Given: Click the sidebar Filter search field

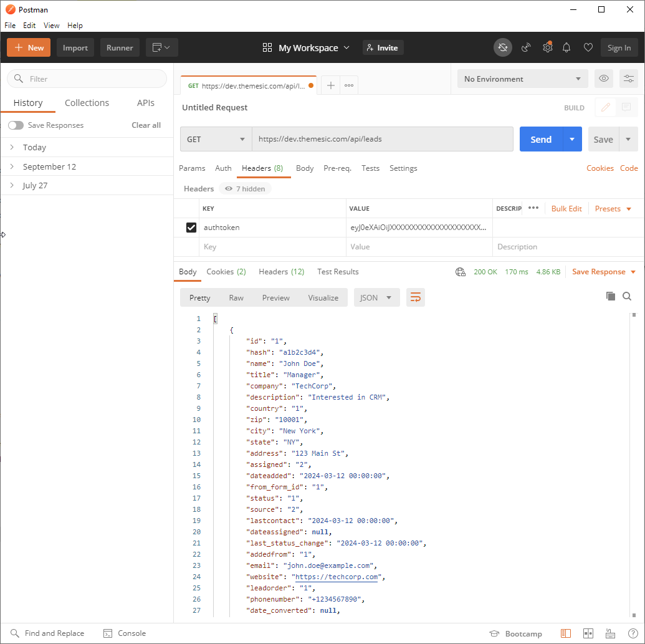Looking at the screenshot, I should pyautogui.click(x=87, y=79).
